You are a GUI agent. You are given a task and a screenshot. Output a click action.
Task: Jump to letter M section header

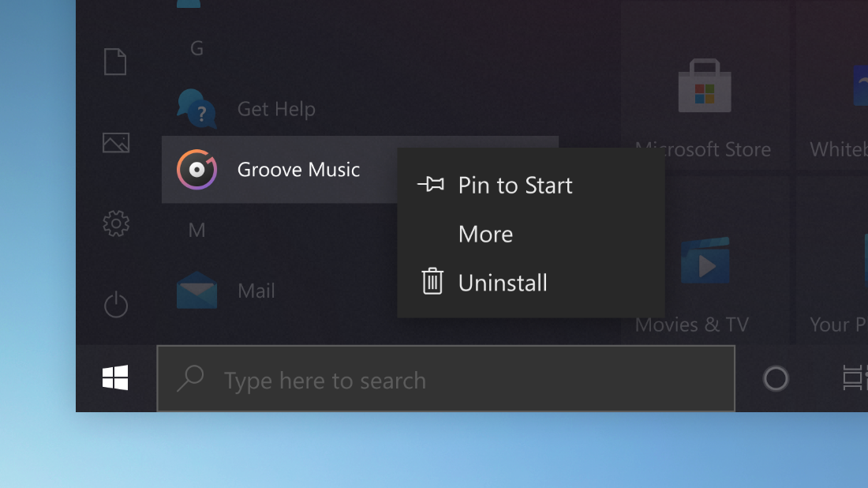(196, 230)
